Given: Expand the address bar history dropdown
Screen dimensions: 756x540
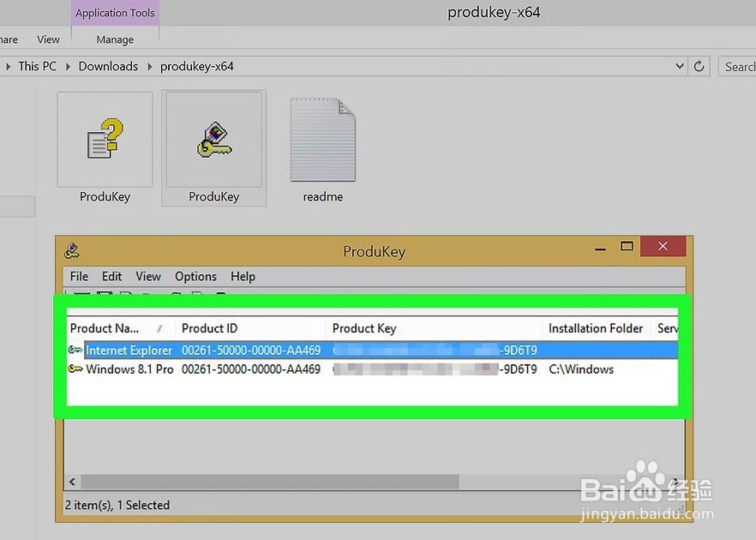Looking at the screenshot, I should point(680,66).
